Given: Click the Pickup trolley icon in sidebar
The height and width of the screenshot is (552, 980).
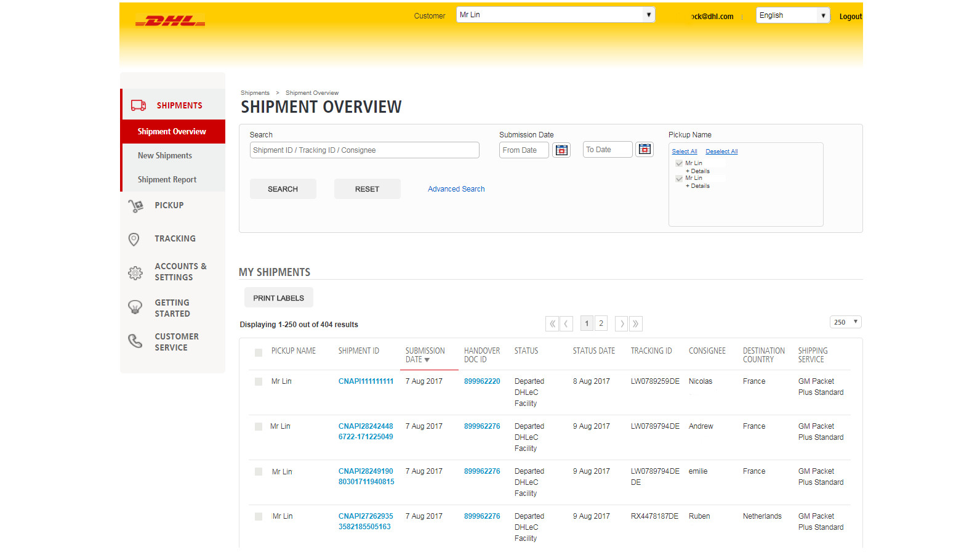Looking at the screenshot, I should click(135, 206).
